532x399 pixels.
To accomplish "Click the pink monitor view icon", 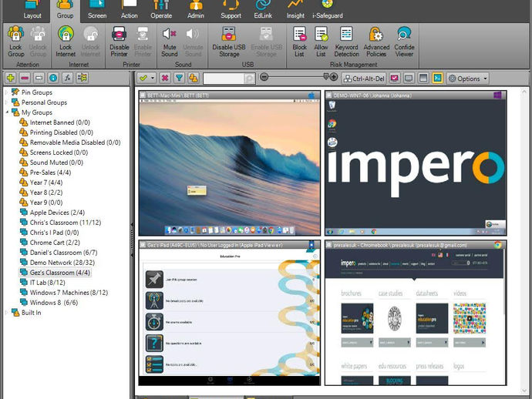I will [x=395, y=79].
